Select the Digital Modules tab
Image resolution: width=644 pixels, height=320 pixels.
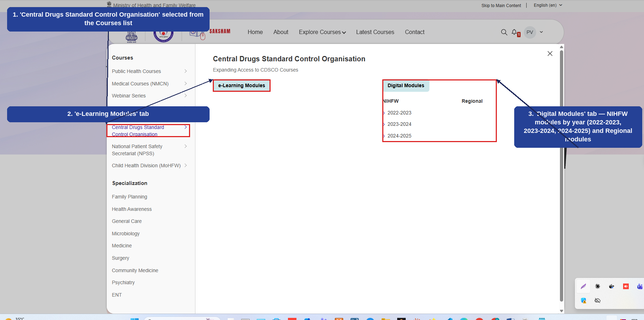pos(406,85)
